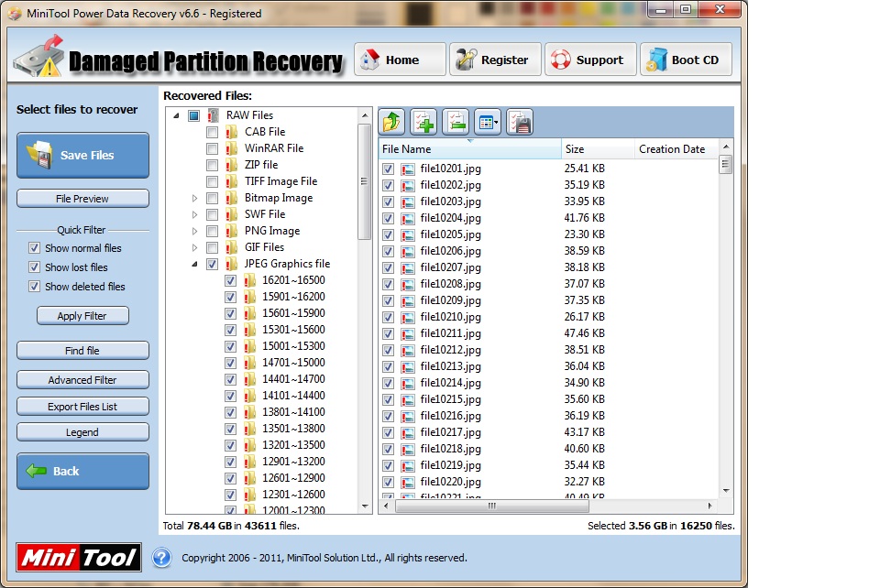Click the Back button
The image size is (880, 588).
(x=82, y=471)
